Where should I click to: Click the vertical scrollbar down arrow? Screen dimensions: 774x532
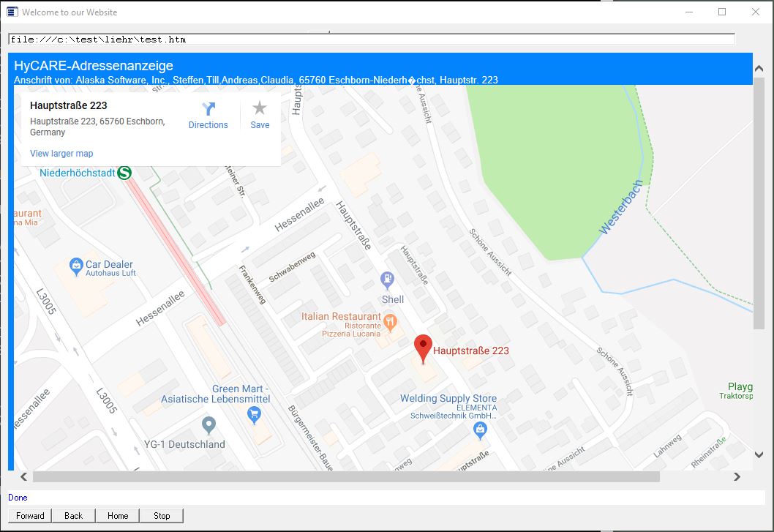(x=759, y=454)
